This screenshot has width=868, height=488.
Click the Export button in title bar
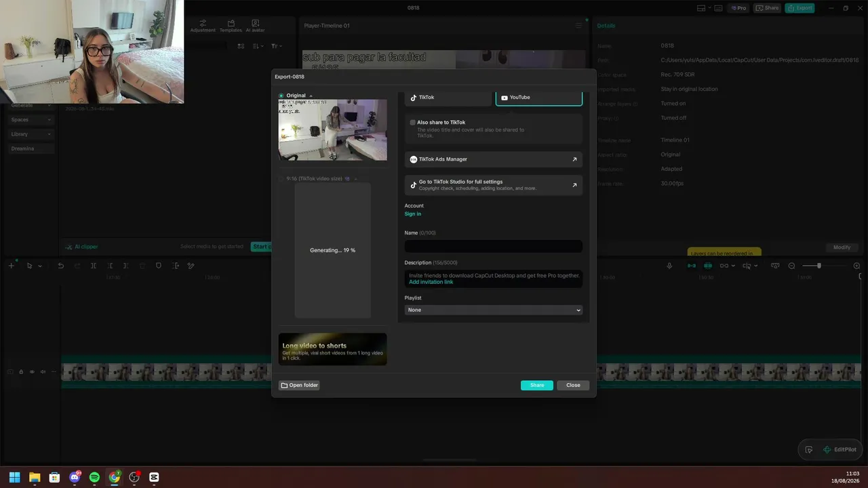[800, 8]
